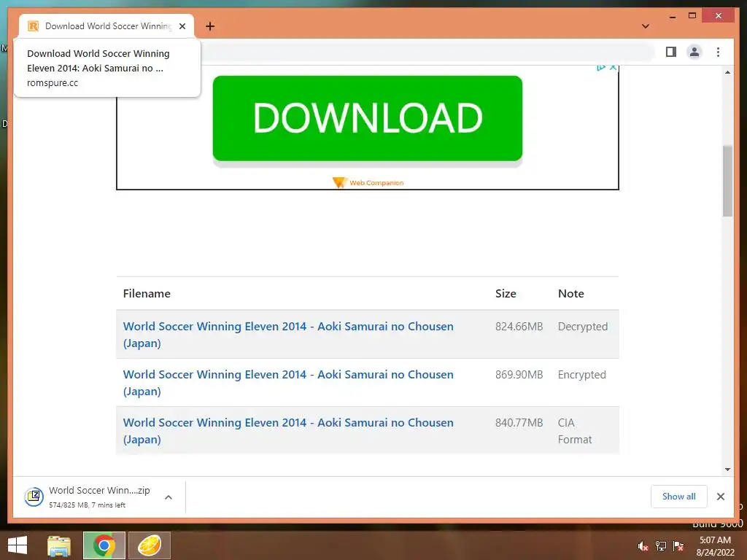The image size is (747, 560).
Task: Expand the download item options chevron
Action: [169, 497]
